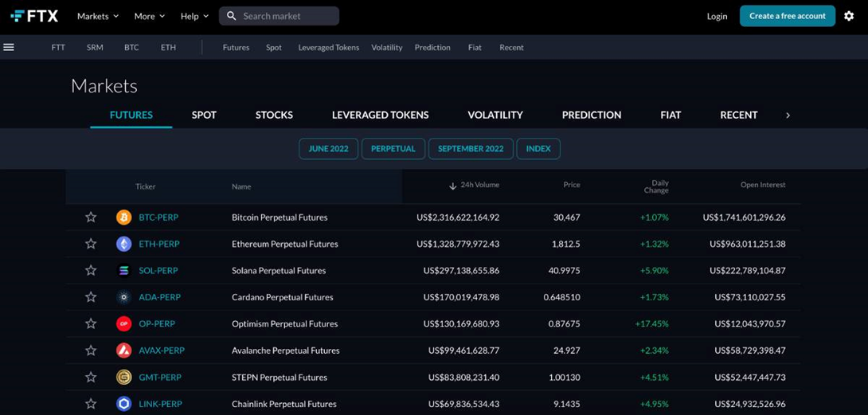The image size is (868, 415).
Task: Favorite SOL-PERP with its star
Action: (x=91, y=270)
